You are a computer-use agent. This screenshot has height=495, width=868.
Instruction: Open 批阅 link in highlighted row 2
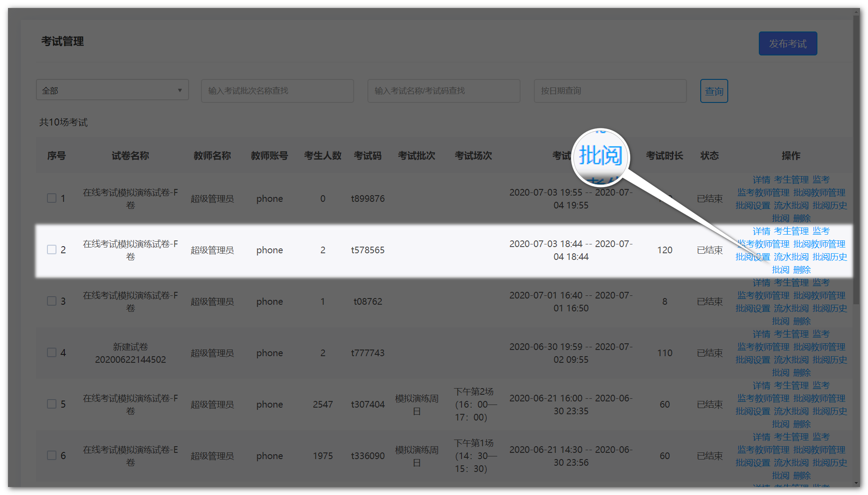pos(780,270)
